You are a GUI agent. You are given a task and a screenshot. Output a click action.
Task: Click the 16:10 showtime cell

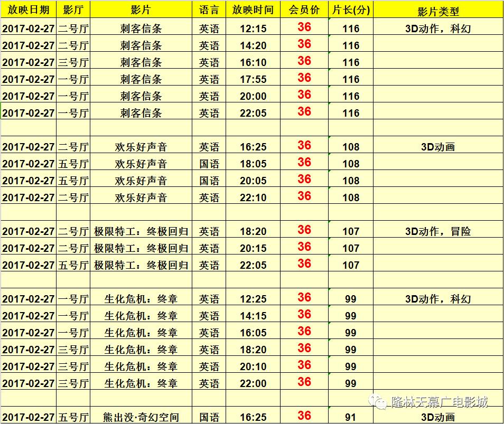(253, 61)
